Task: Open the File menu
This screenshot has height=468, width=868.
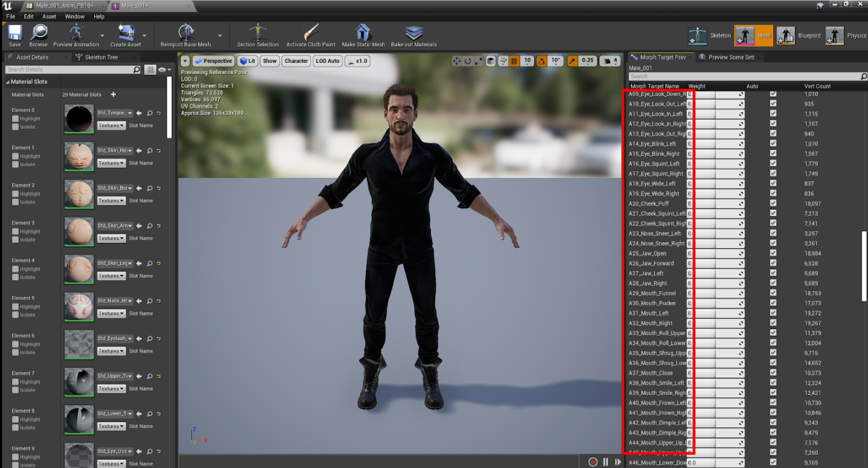Action: (x=11, y=16)
